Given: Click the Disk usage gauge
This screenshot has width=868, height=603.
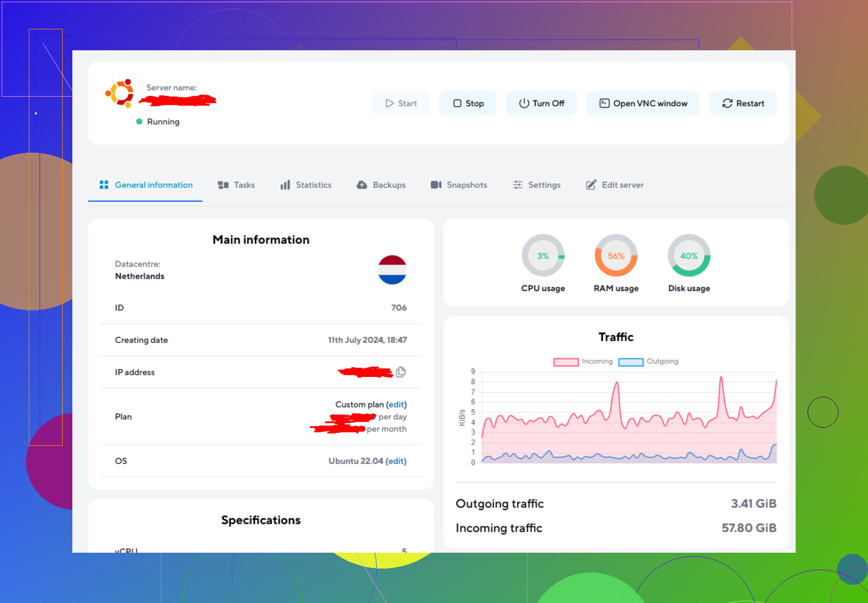Looking at the screenshot, I should pyautogui.click(x=689, y=255).
